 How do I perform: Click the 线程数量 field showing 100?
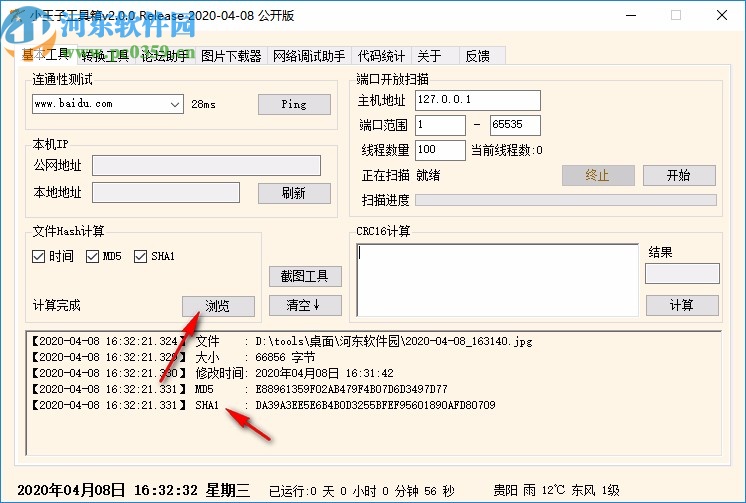point(440,150)
